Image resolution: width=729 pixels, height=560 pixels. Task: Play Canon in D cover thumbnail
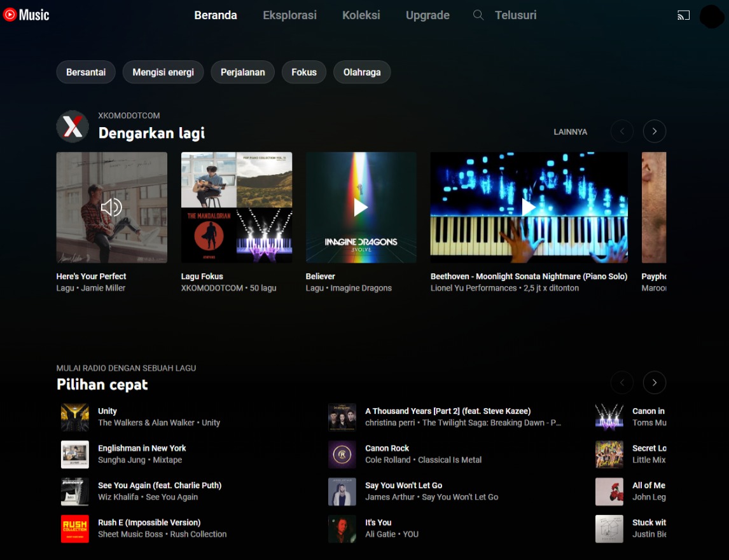(609, 418)
